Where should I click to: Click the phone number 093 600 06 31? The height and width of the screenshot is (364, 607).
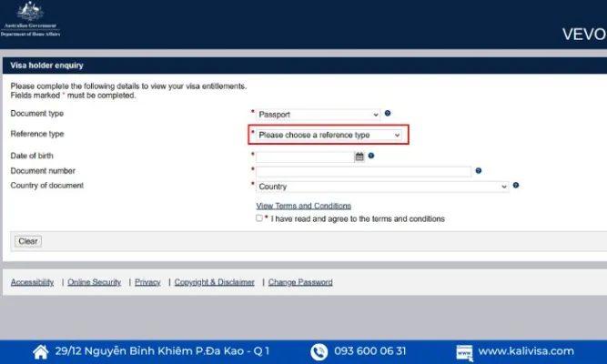(370, 351)
